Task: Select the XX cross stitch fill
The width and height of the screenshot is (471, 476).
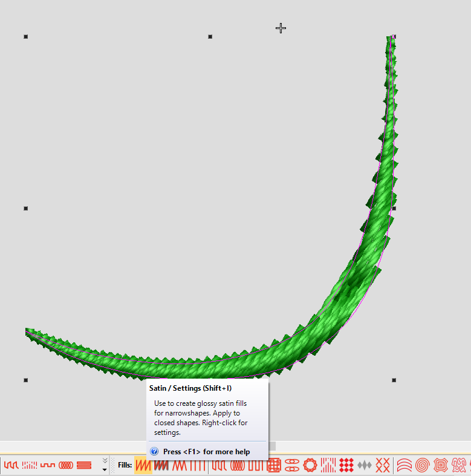Action: (383, 465)
